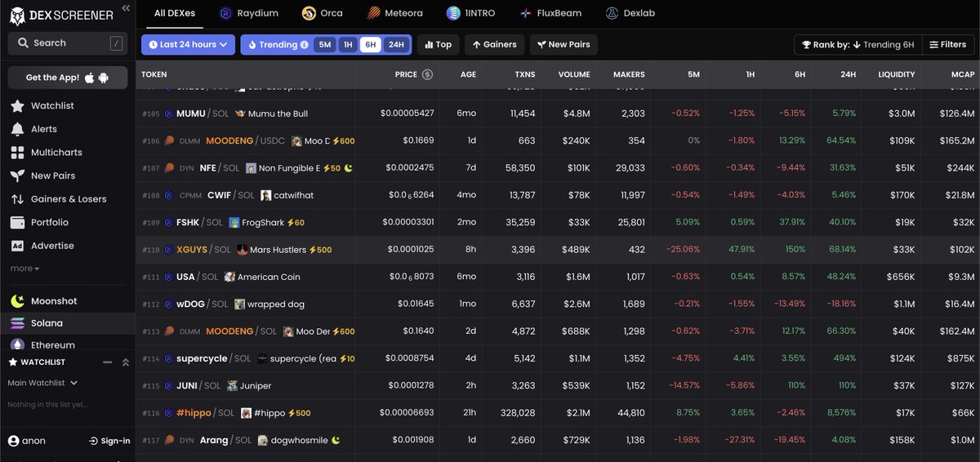Switch trending timeframe to 5M
The image size is (980, 462).
click(x=325, y=45)
